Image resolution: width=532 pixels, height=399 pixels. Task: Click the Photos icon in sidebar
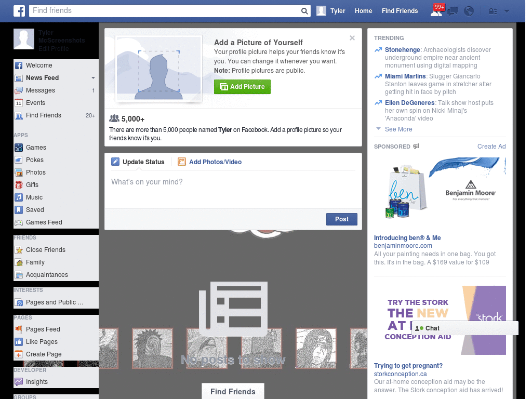coord(19,172)
